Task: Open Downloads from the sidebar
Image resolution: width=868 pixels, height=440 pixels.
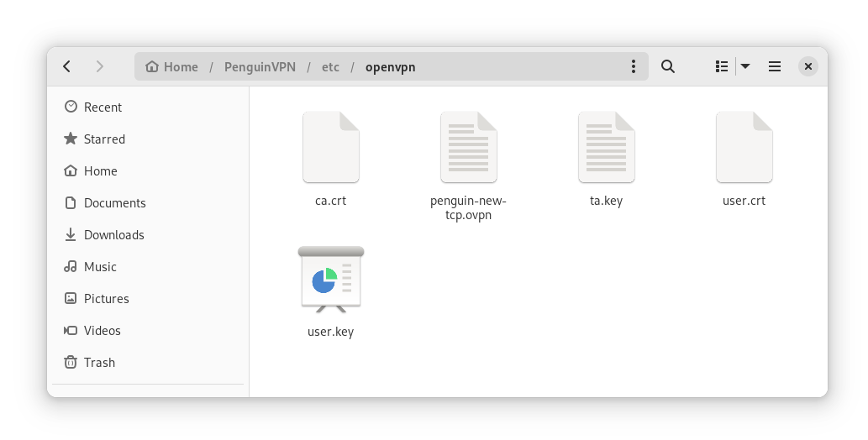Action: click(x=148, y=234)
